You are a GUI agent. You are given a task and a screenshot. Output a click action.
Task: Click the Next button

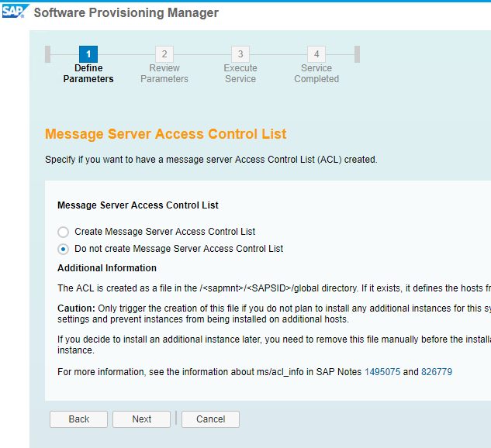[x=141, y=419]
